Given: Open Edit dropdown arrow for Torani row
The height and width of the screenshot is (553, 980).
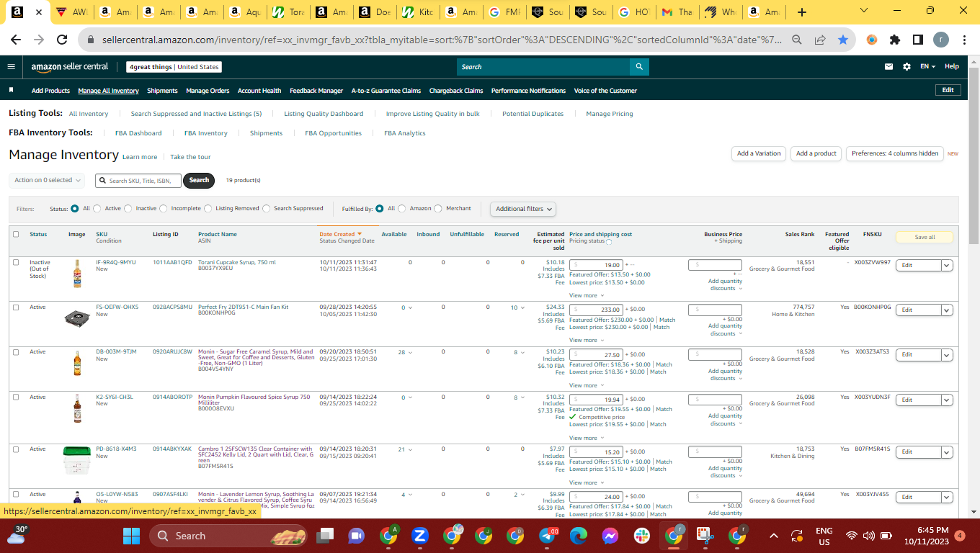Looking at the screenshot, I should (947, 265).
